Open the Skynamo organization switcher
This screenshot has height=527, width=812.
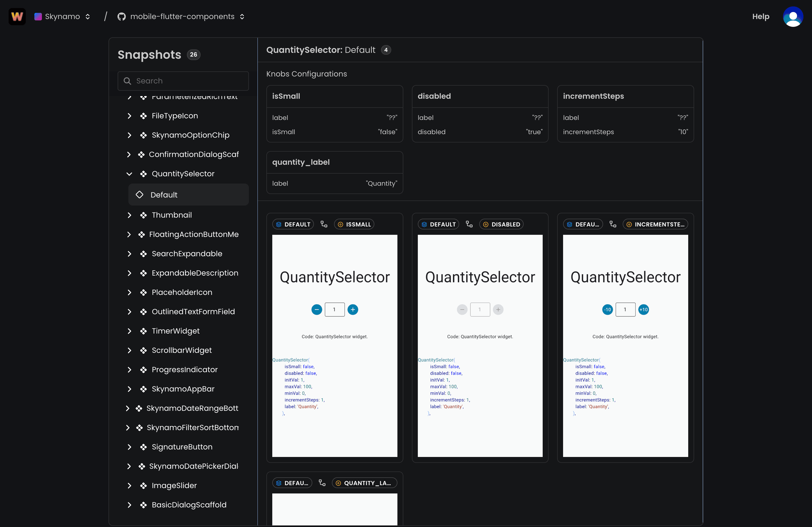click(63, 16)
